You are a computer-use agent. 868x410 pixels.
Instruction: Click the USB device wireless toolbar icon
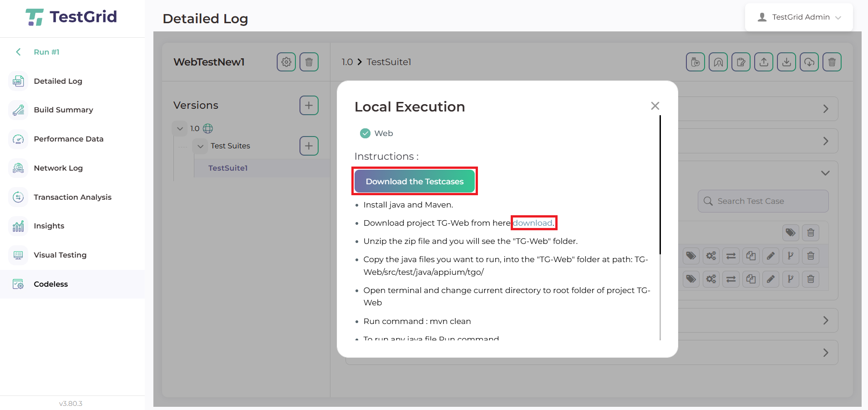695,62
